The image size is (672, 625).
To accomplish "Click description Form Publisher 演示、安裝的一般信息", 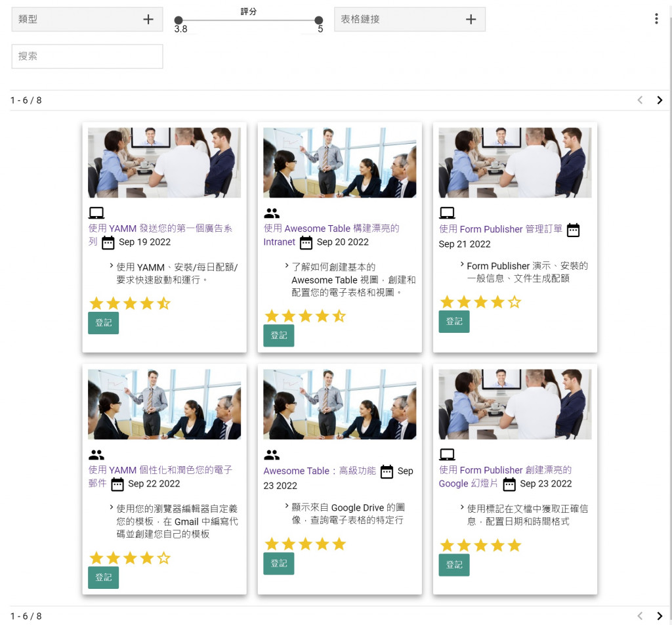I will [528, 272].
